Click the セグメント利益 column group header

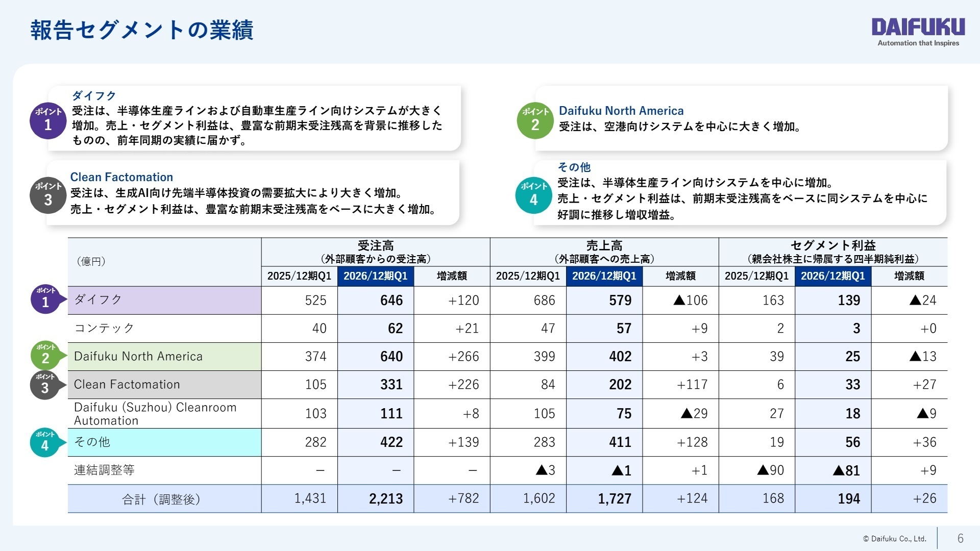pos(833,252)
